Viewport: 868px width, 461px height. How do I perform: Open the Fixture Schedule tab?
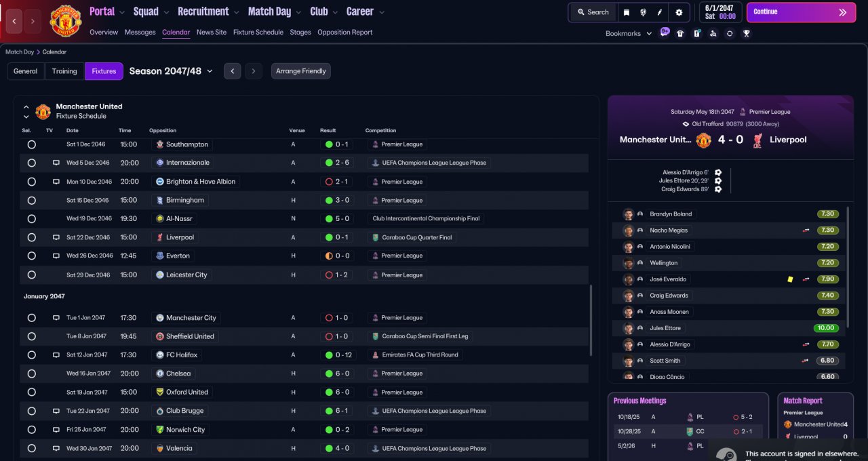pyautogui.click(x=258, y=33)
